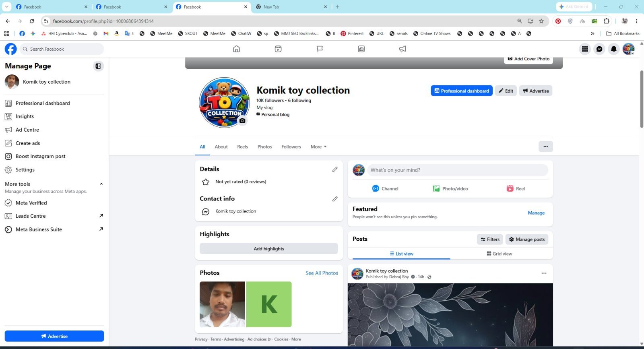
Task: Click the Add highlights button
Action: (269, 249)
